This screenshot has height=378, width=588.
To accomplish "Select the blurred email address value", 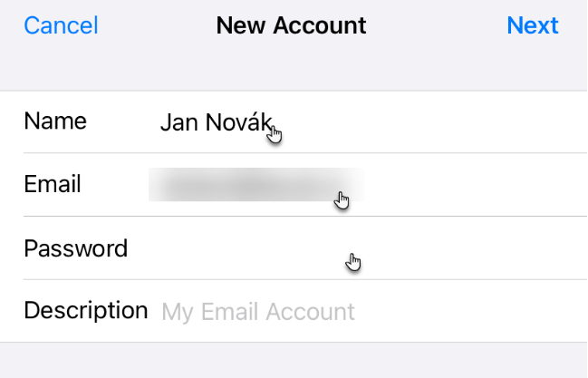I will tap(256, 184).
